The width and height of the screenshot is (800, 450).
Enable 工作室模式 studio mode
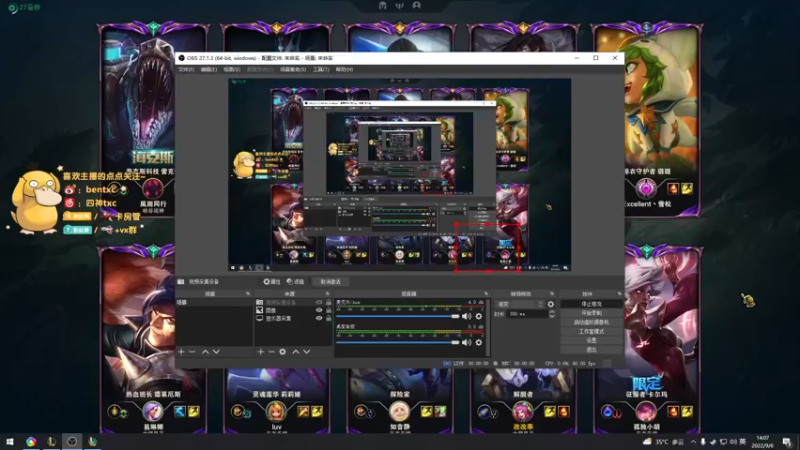[x=591, y=332]
